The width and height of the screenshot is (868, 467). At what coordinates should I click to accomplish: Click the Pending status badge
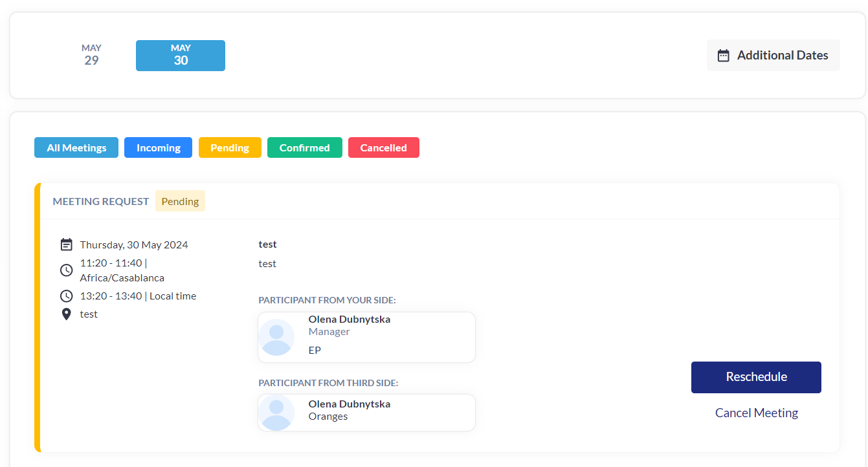pos(180,201)
